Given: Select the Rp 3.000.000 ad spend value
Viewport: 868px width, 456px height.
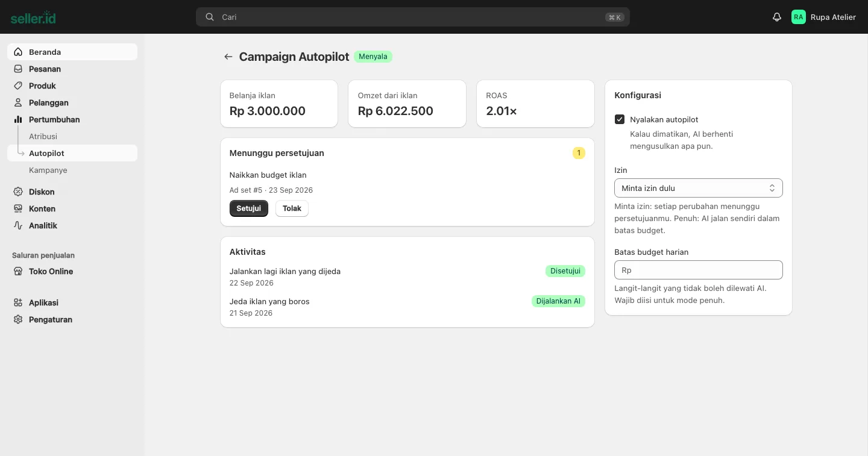Looking at the screenshot, I should 268,111.
